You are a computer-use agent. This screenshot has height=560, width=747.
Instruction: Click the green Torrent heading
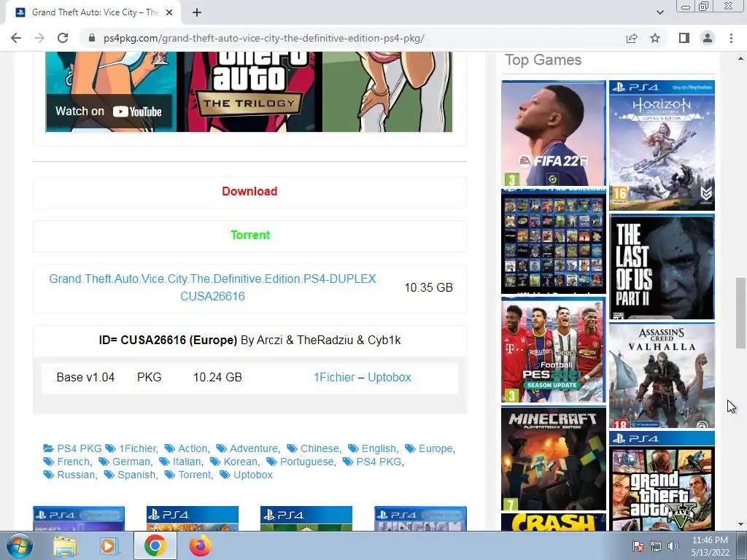point(250,236)
